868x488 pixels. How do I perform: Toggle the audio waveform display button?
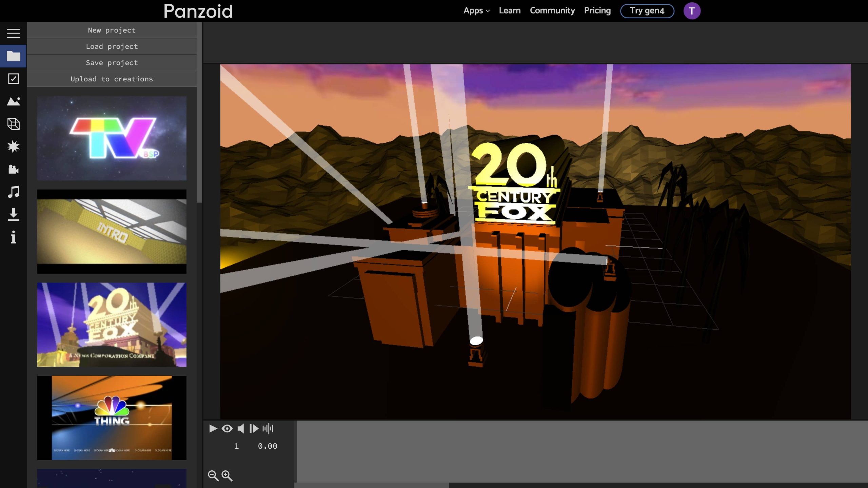[268, 429]
